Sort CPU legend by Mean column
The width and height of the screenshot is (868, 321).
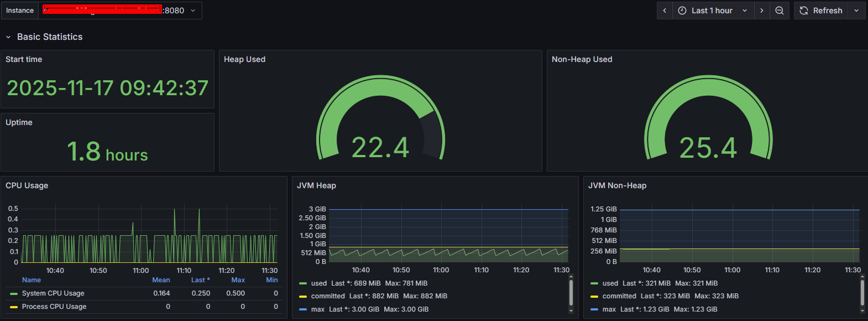click(x=161, y=280)
